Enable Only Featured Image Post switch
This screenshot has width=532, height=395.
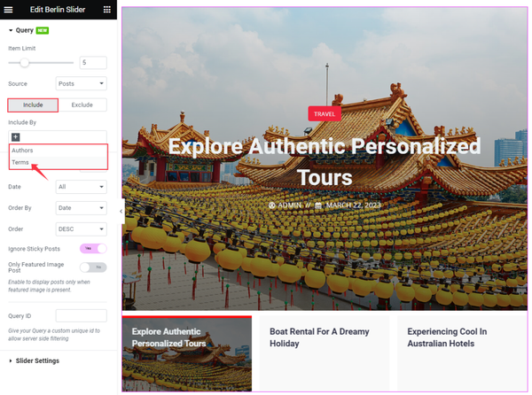click(93, 267)
